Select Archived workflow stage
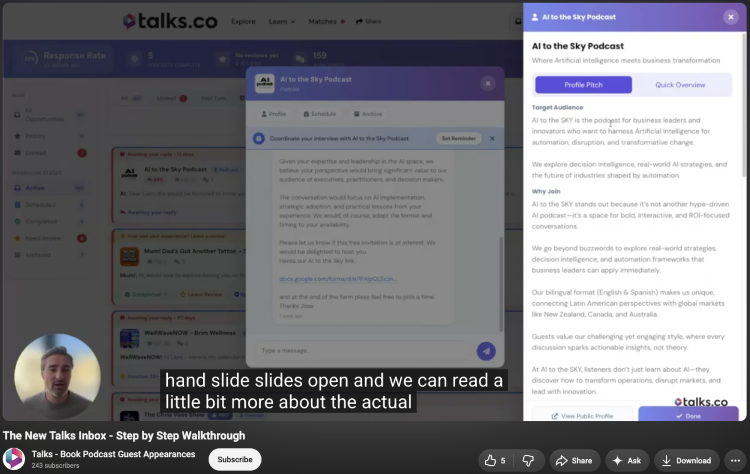Screen dimensions: 750x474 click(x=49, y=254)
